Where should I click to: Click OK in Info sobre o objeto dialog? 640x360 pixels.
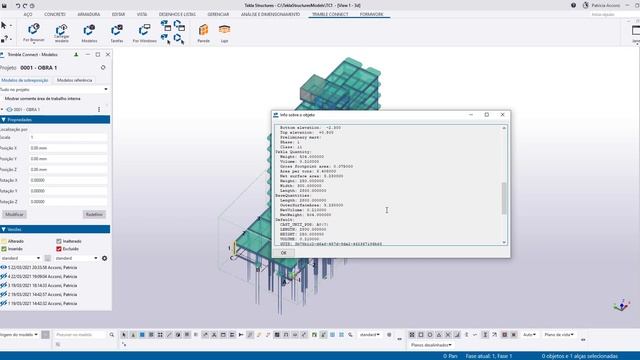(x=284, y=253)
